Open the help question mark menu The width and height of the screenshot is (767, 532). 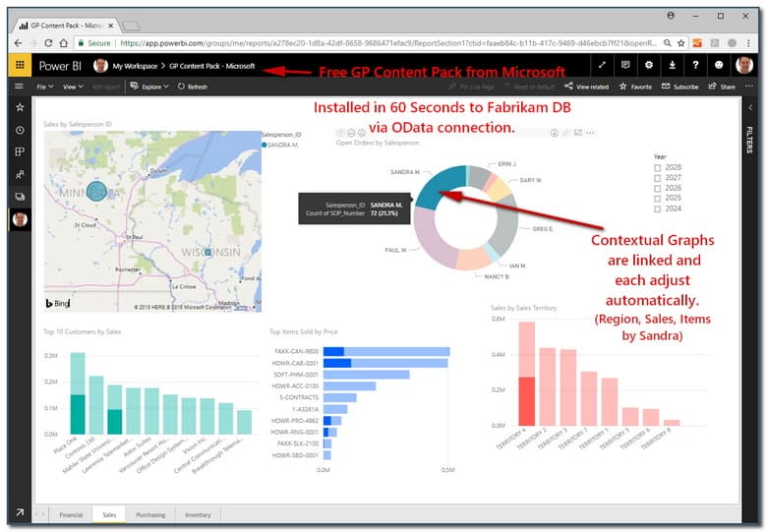point(695,66)
